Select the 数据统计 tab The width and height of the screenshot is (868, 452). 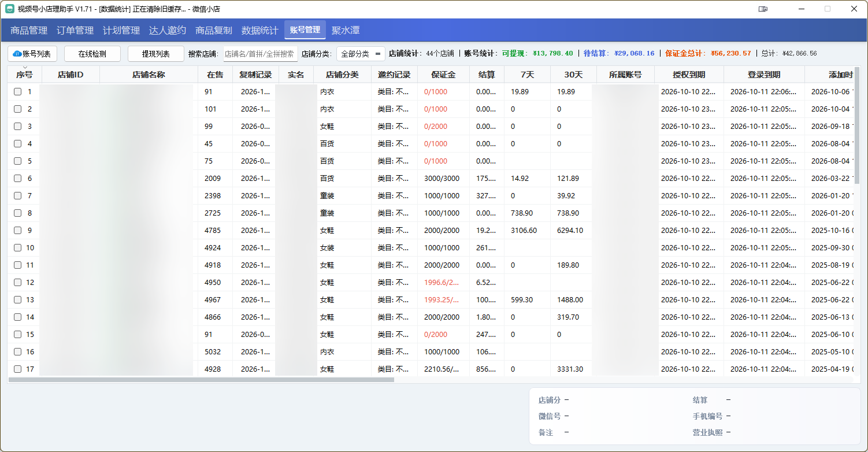click(260, 30)
